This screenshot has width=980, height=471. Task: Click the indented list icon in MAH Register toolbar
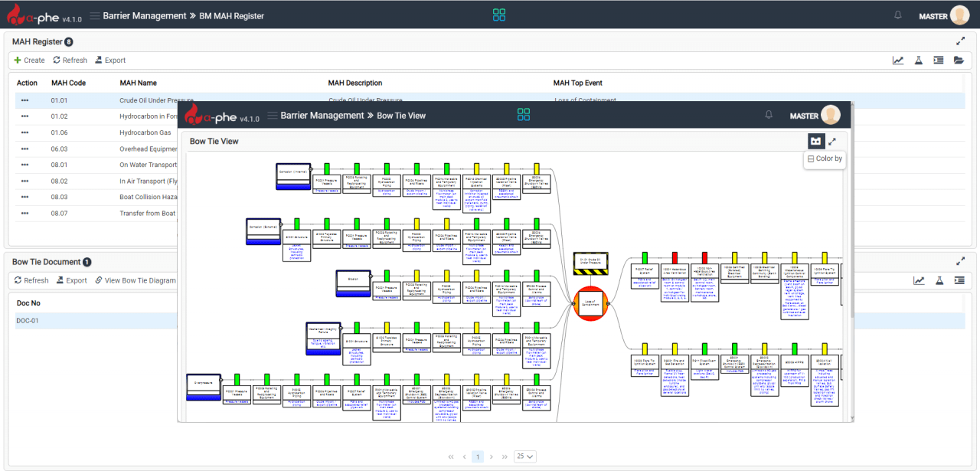coord(939,60)
